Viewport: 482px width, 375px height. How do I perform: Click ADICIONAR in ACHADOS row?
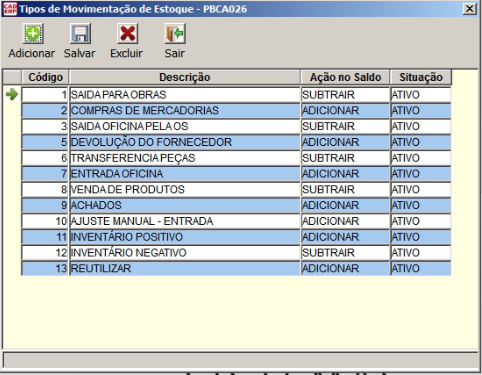coord(345,205)
